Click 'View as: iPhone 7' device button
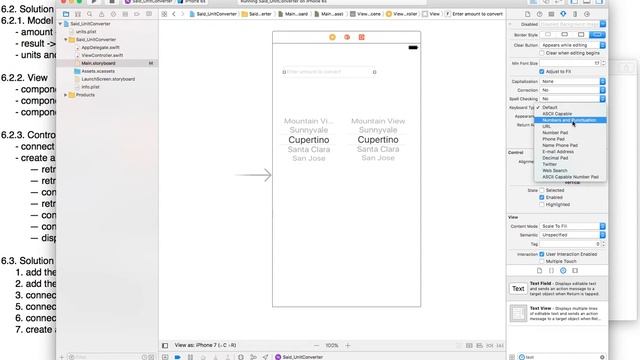Image resolution: width=640 pixels, height=360 pixels. 205,345
